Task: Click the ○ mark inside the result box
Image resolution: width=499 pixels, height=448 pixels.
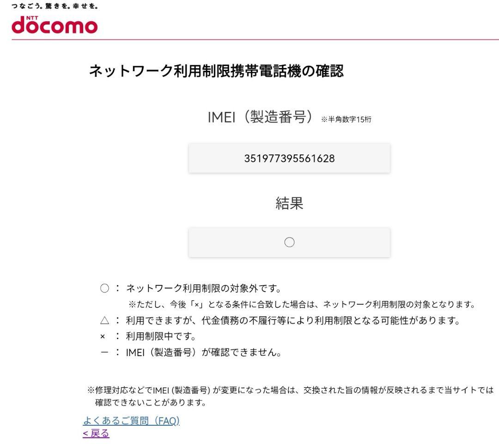Action: click(289, 242)
